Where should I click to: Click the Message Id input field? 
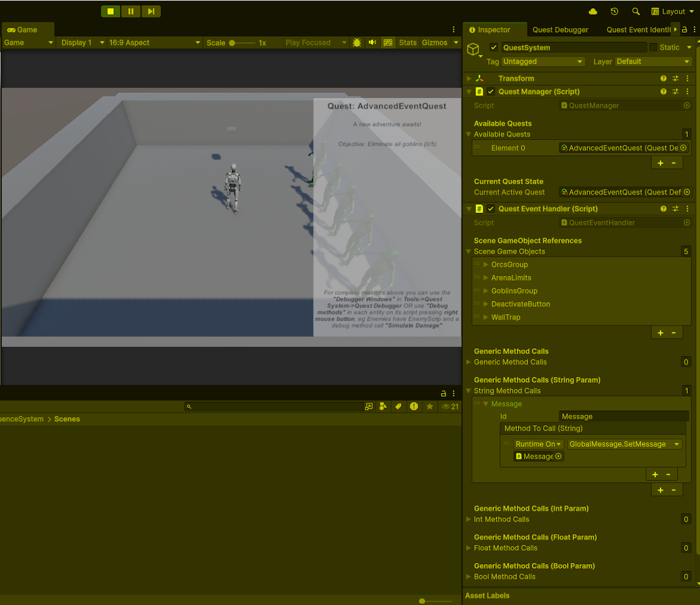click(624, 416)
